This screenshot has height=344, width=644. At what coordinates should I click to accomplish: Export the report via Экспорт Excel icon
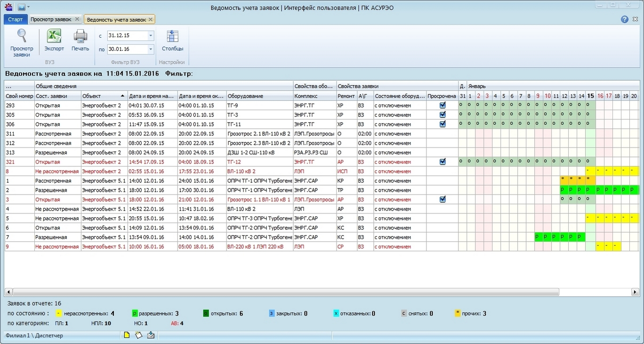tap(54, 36)
